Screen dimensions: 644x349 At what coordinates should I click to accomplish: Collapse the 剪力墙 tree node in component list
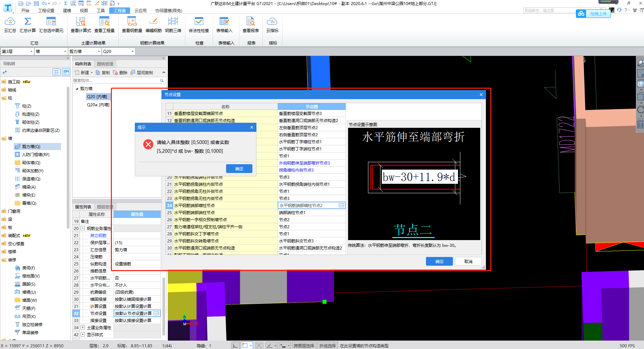(77, 89)
